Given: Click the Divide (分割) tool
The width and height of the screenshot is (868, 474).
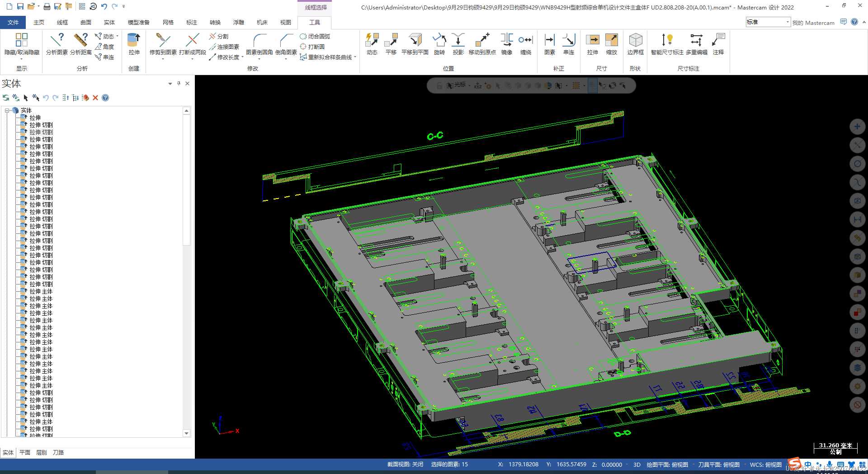Looking at the screenshot, I should point(219,36).
